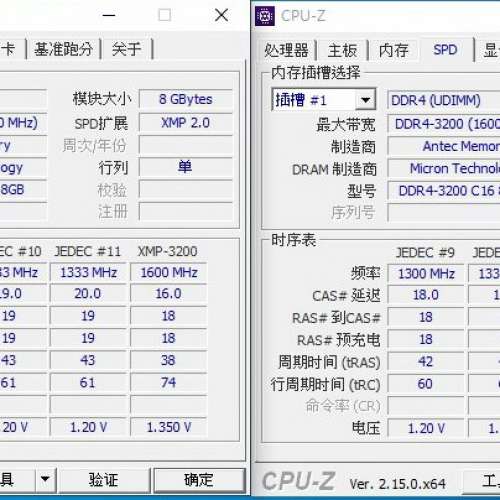Click the 42 tRAS cell under JEDEC #9
500x500 pixels.
pyautogui.click(x=426, y=361)
